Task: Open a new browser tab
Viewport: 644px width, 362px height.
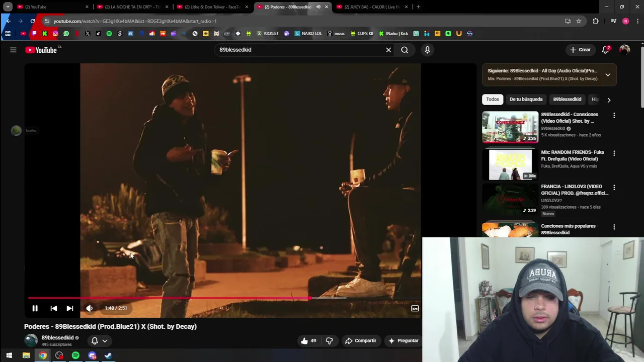Action: (x=418, y=7)
